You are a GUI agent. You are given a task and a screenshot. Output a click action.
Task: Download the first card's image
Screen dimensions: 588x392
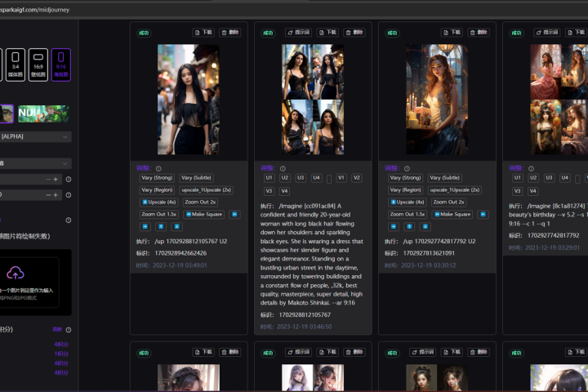[203, 33]
